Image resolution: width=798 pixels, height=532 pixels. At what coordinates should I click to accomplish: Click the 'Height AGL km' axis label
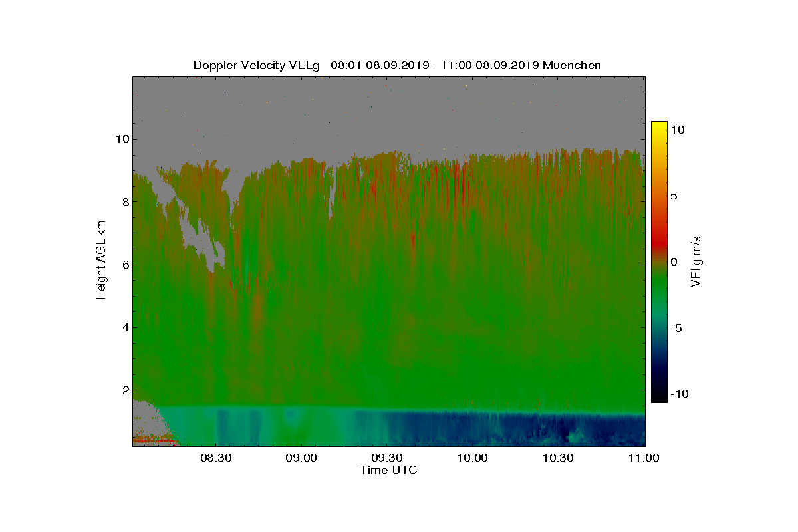click(x=101, y=261)
